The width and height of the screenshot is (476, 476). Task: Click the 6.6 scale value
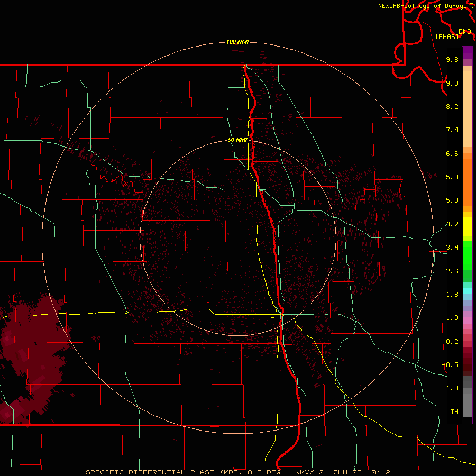tap(452, 153)
